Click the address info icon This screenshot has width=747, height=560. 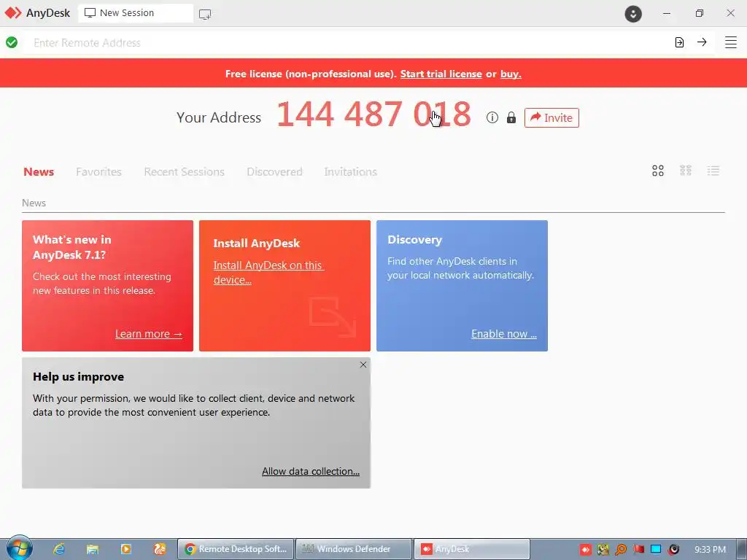[492, 117]
